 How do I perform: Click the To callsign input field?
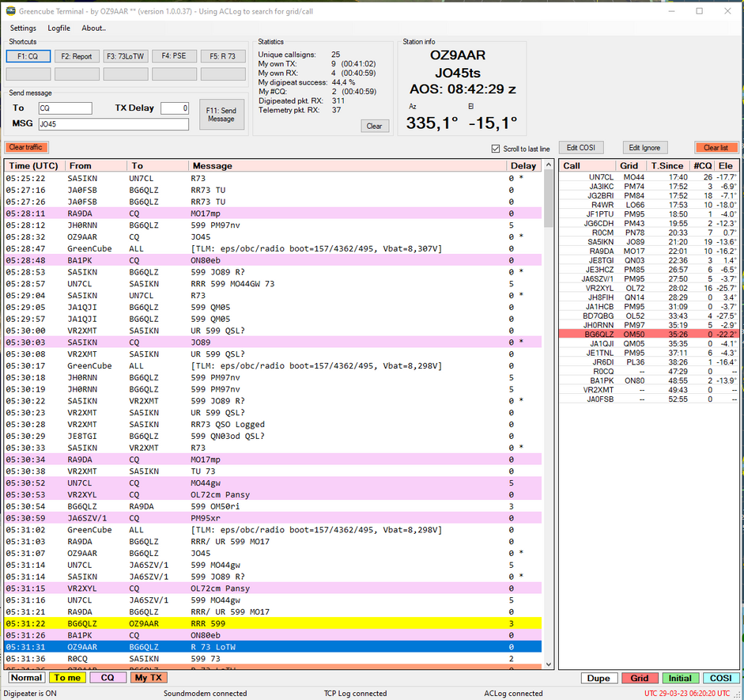pyautogui.click(x=66, y=108)
